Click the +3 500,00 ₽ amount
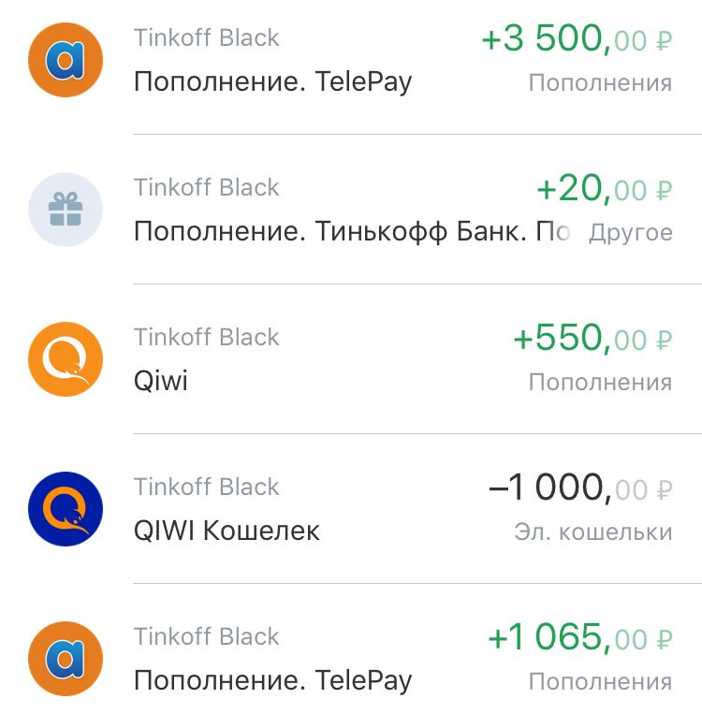This screenshot has width=702, height=728. tap(576, 39)
